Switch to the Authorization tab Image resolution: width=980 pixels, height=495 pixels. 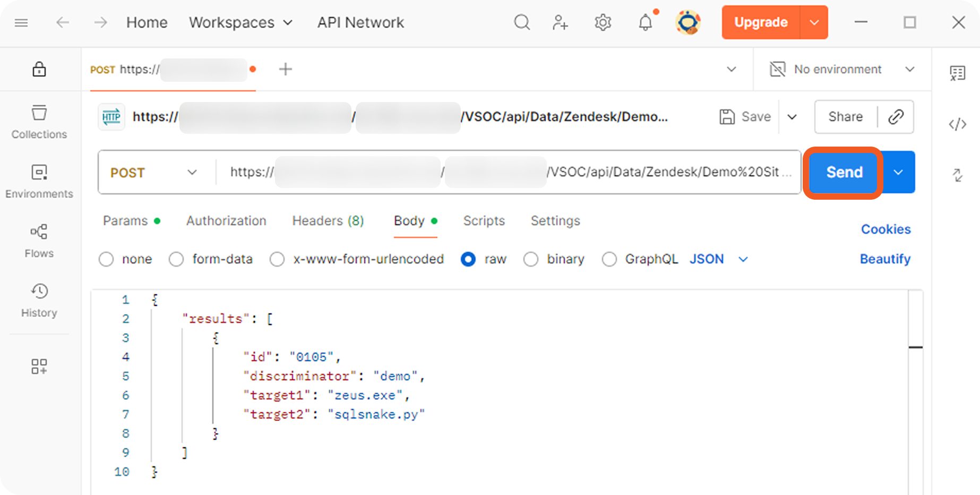[x=226, y=221]
